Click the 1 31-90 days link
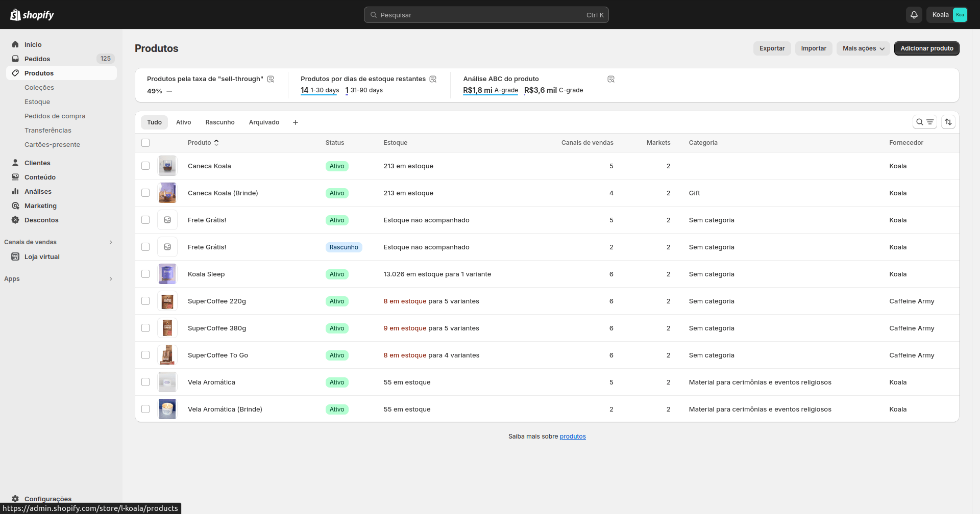 (364, 90)
